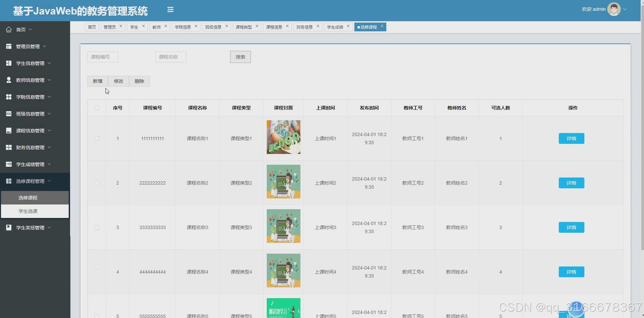Check the row checkbox for 课程名称3

(x=97, y=227)
